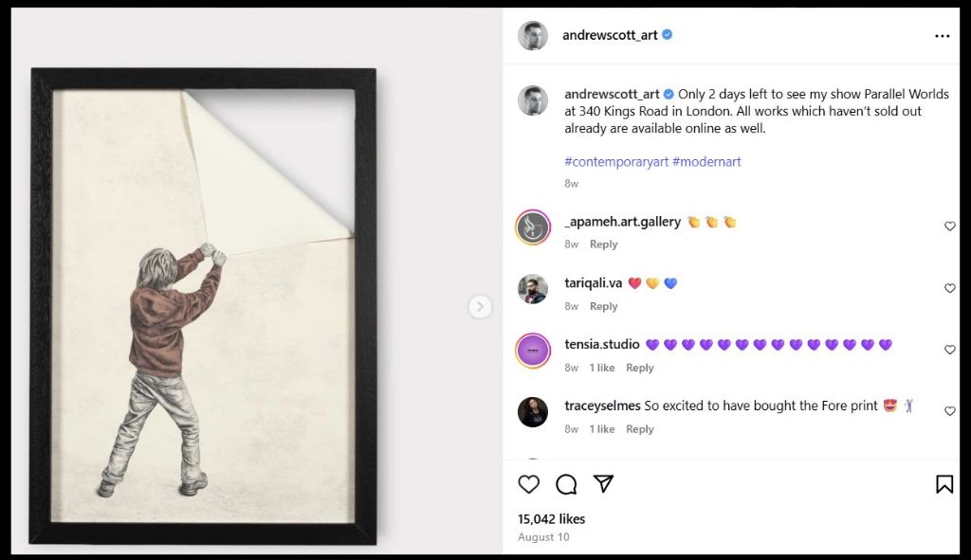Open andrewscott_art profile via the username
Image resolution: width=971 pixels, height=560 pixels.
[612, 34]
